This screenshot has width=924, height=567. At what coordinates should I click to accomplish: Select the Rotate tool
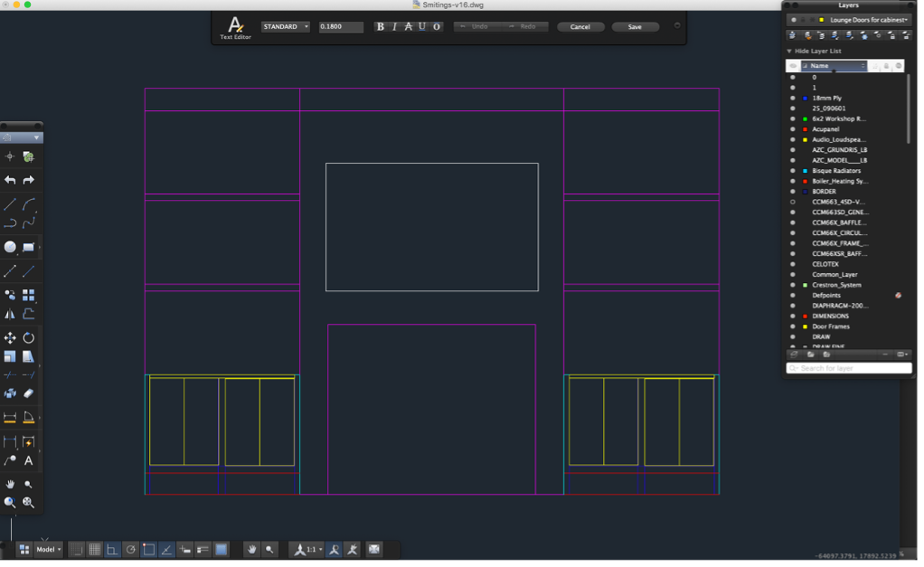pyautogui.click(x=28, y=337)
